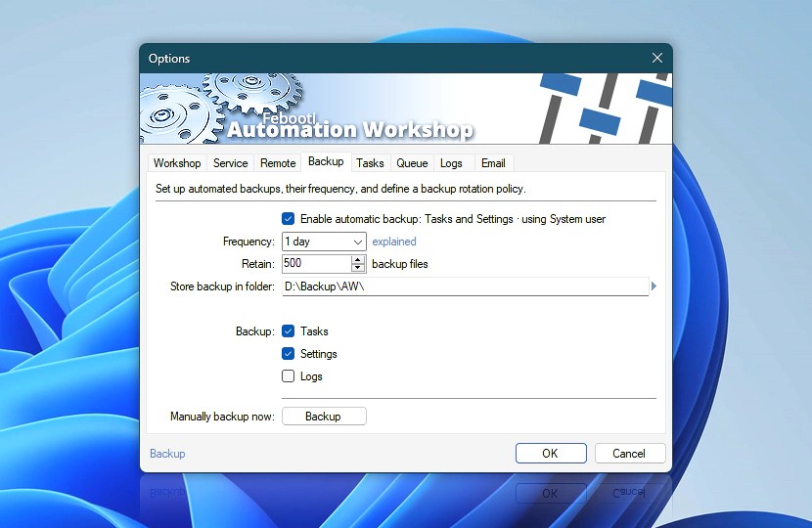Click the Backup button to backup now

point(324,417)
